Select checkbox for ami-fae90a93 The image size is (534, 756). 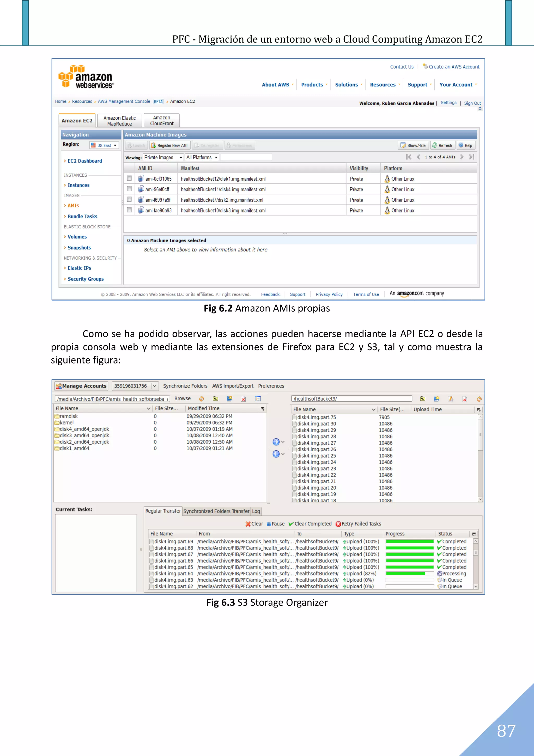tap(129, 210)
